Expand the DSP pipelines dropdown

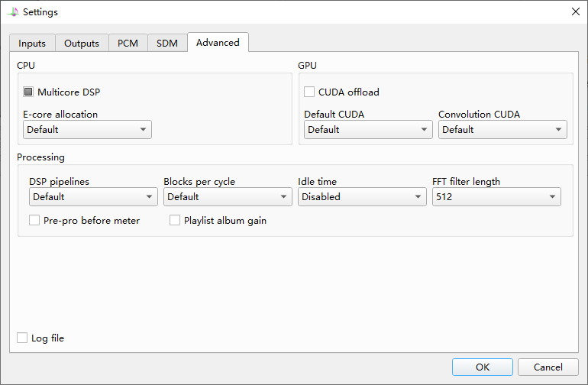pos(93,197)
